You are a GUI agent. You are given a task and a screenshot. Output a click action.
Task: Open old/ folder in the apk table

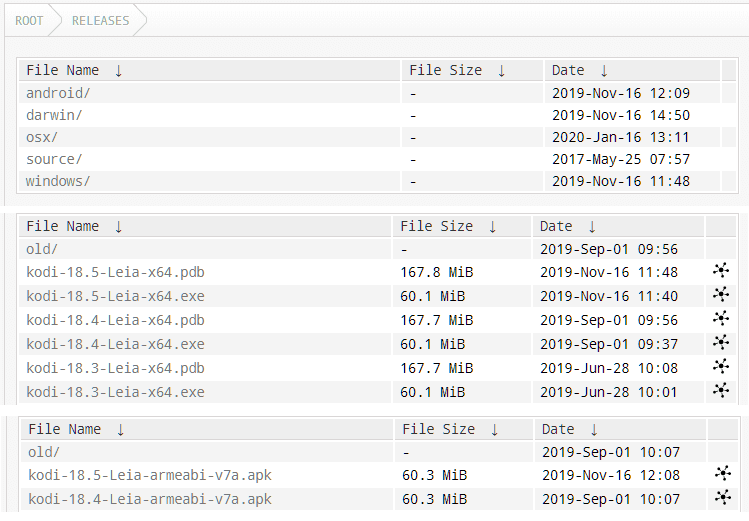(43, 452)
